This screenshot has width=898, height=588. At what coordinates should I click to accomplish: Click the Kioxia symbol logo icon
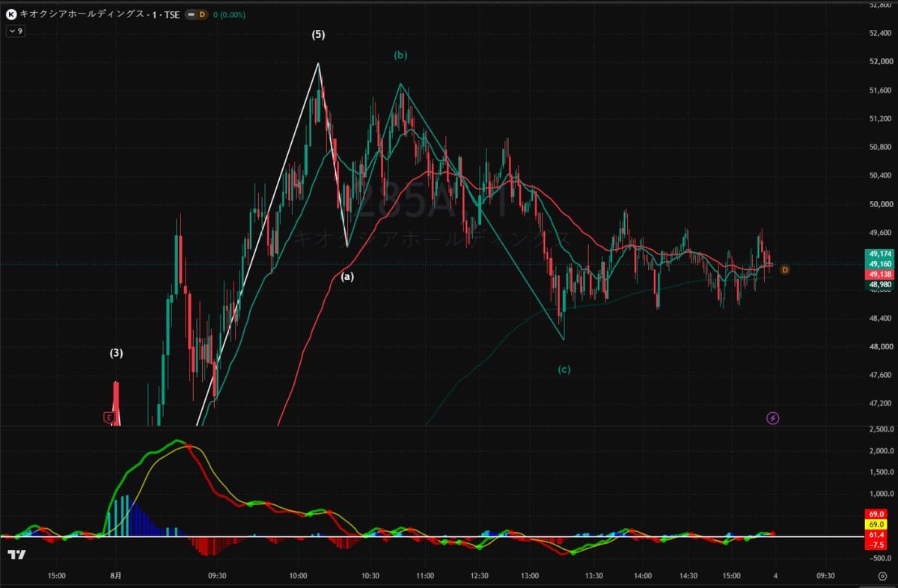pos(11,14)
